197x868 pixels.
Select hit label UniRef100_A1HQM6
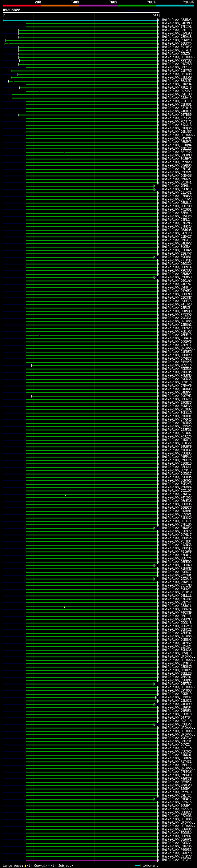click(177, 569)
